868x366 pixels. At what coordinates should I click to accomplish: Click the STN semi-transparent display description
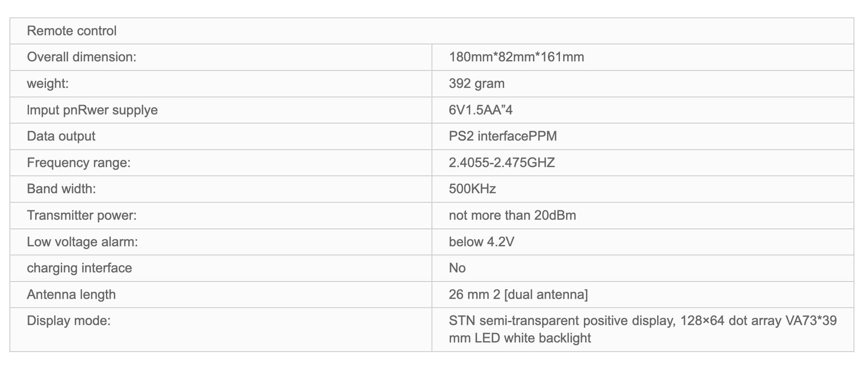coord(642,329)
